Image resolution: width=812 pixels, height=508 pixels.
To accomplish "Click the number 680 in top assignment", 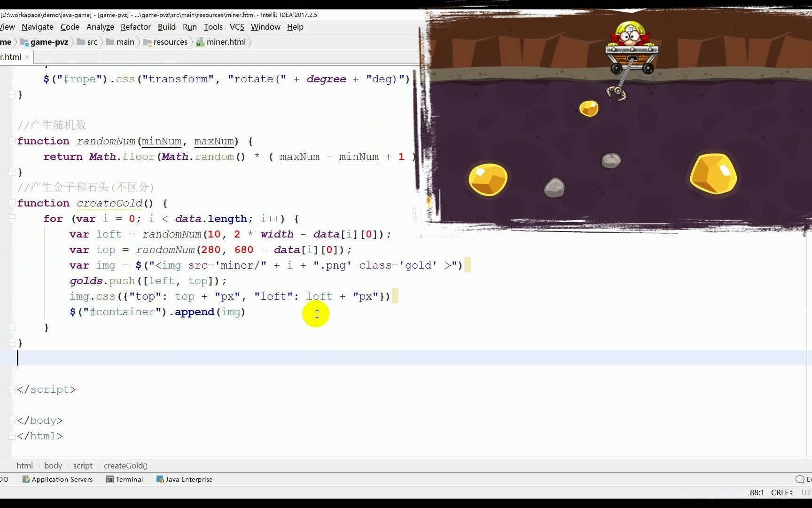I will pos(244,250).
